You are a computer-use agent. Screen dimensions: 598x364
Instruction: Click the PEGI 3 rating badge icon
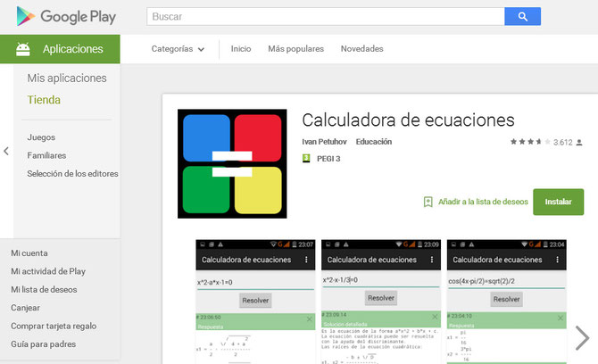coord(306,158)
